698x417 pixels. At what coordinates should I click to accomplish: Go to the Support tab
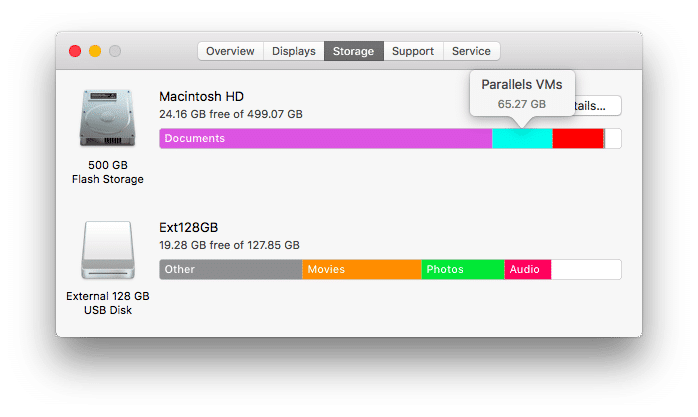point(412,51)
